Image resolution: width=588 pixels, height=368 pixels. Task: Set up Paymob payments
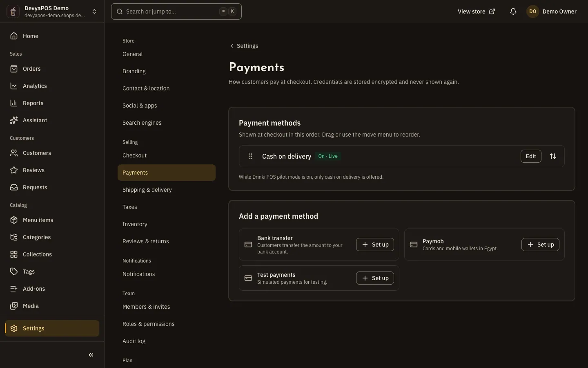click(x=540, y=245)
